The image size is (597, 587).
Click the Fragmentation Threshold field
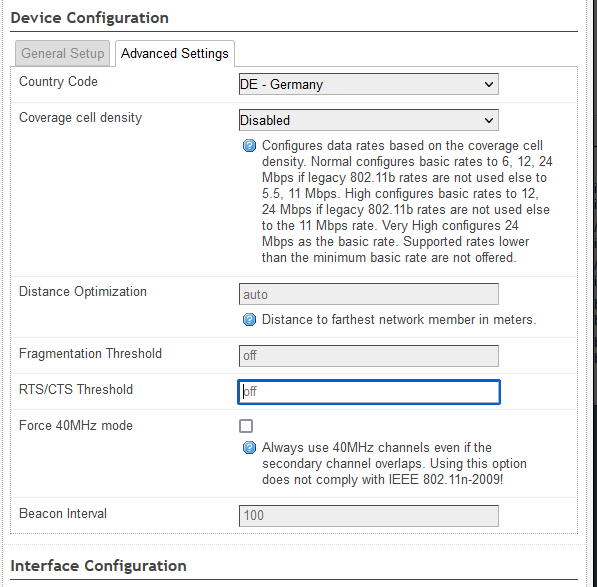coord(369,356)
